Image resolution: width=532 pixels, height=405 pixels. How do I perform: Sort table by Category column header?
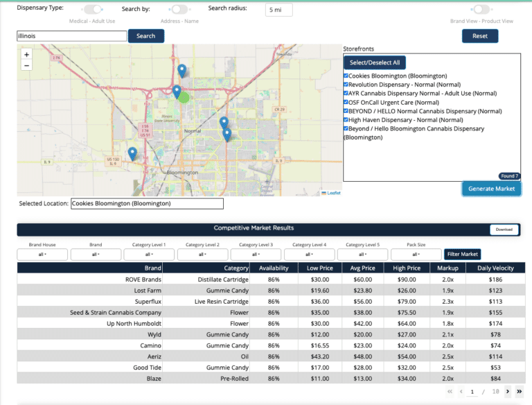pyautogui.click(x=206, y=268)
